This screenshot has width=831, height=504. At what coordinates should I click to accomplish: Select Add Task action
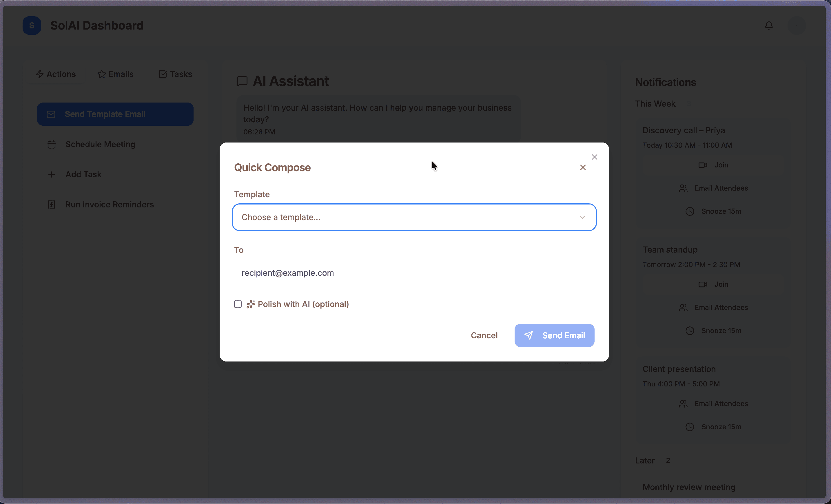115,174
